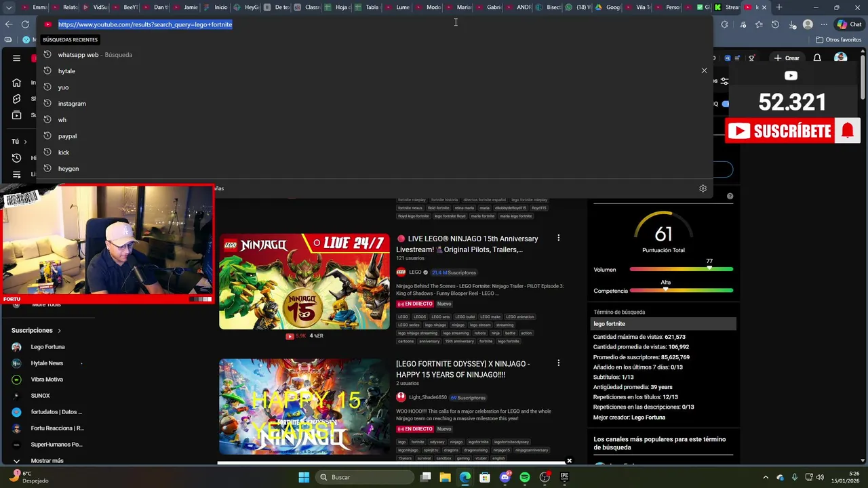Open the search filters icon
The image size is (868, 488).
[724, 81]
